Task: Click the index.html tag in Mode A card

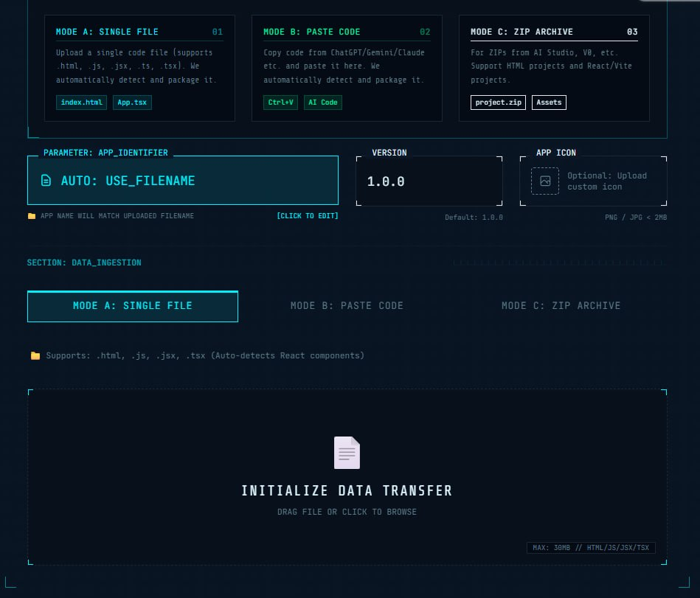Action: click(x=81, y=102)
